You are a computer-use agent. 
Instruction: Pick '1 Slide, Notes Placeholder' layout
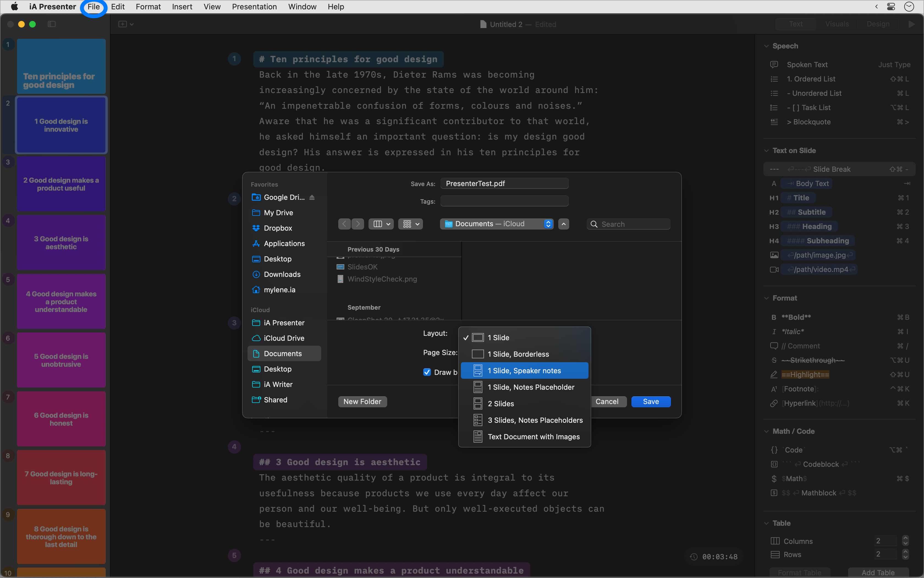click(524, 387)
